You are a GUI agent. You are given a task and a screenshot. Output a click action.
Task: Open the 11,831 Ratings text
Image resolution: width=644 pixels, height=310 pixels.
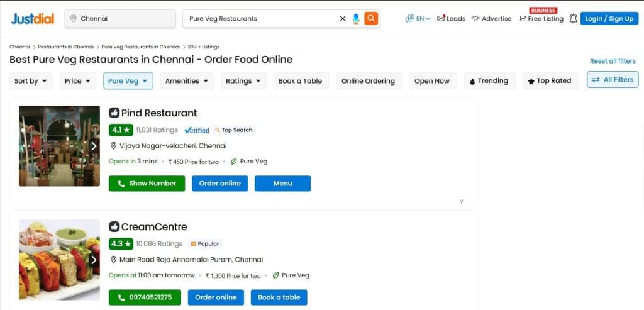(157, 130)
